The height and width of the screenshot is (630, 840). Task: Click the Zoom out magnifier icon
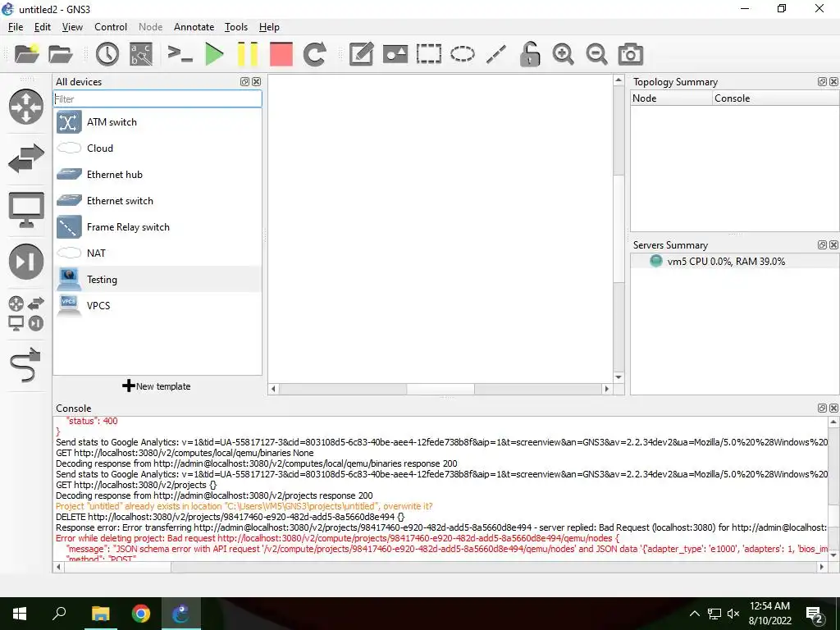point(596,54)
